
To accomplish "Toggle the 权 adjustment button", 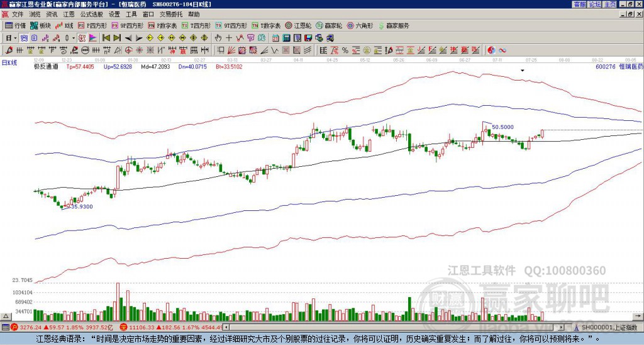I will point(82,38).
